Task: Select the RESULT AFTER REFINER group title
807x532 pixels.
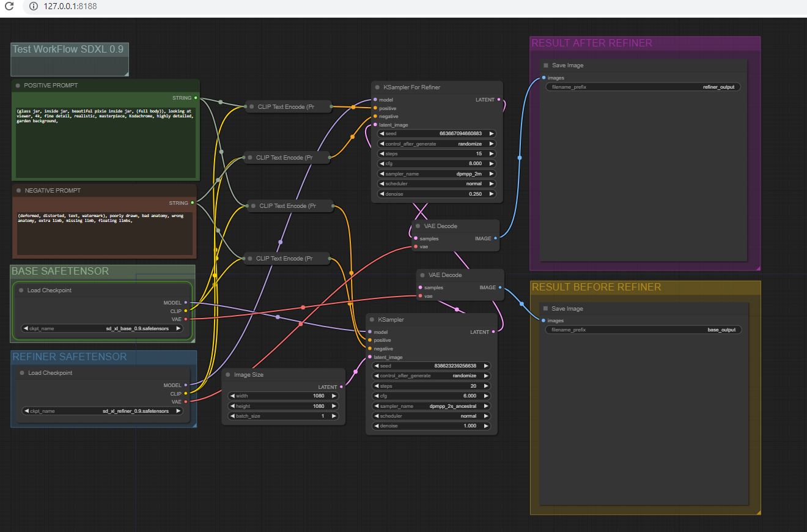Action: (591, 43)
